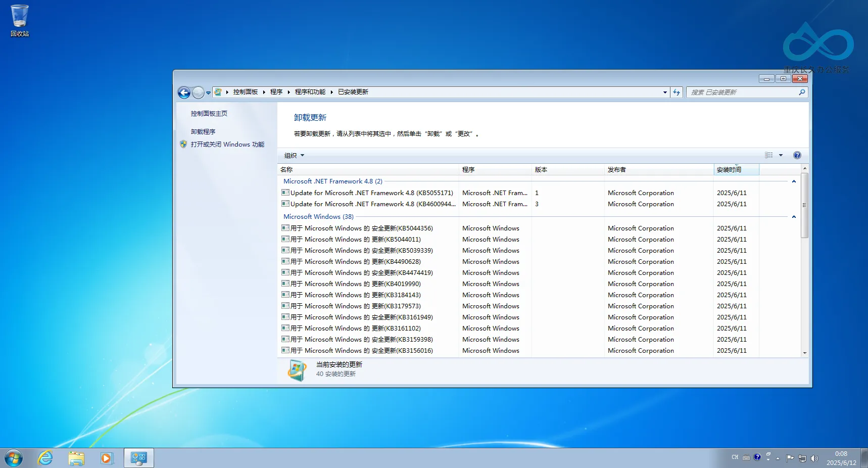The height and width of the screenshot is (468, 868).
Task: Select 程序 in the address breadcrumb
Action: click(276, 92)
